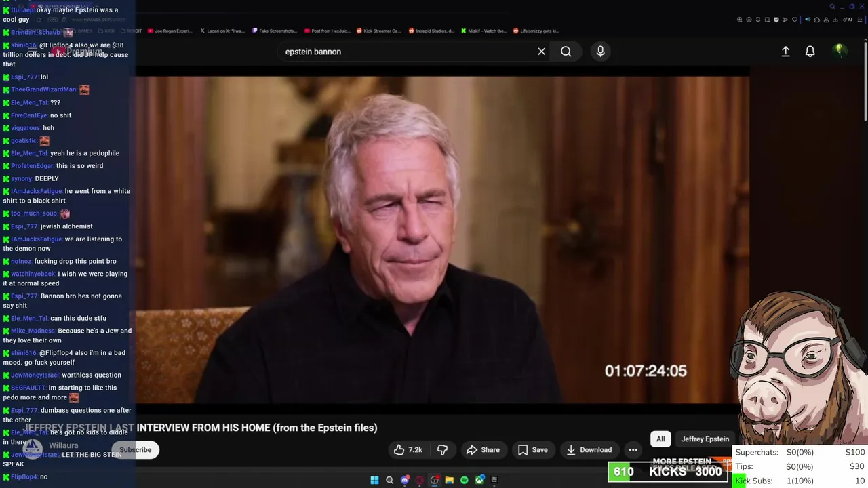Open File Explorer from taskbar

coord(450,480)
